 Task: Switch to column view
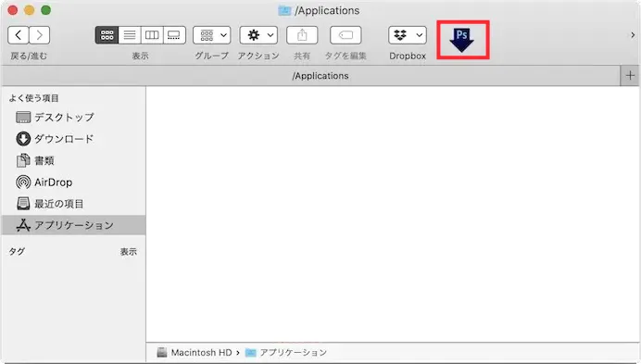click(152, 35)
